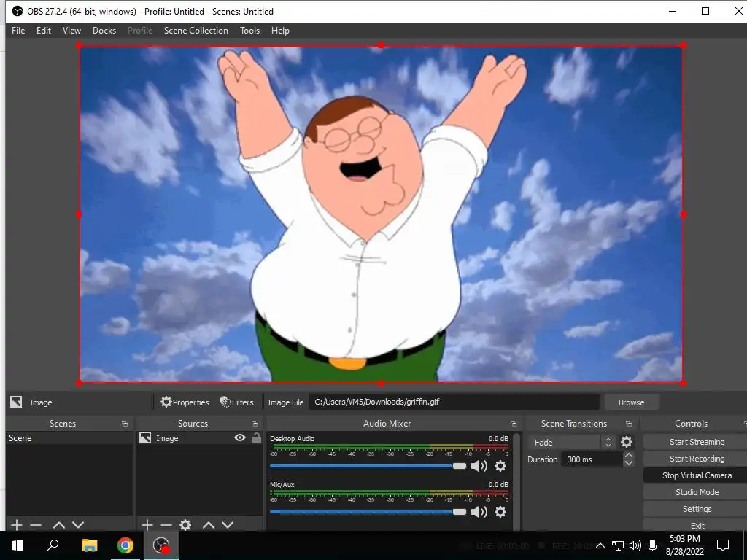Open OBS Settings button

[697, 508]
